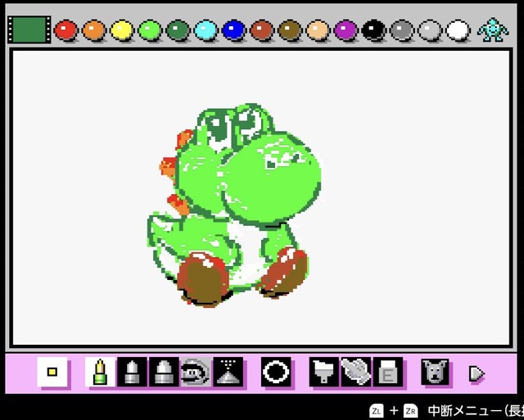Pick the cyan paint color

tap(206, 30)
